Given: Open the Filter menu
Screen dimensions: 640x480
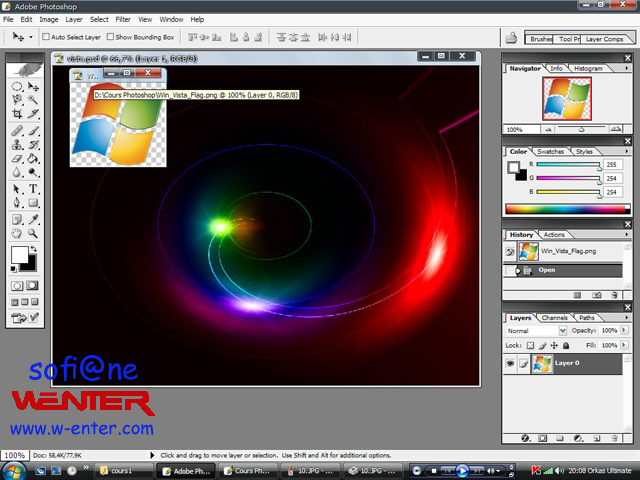Looking at the screenshot, I should point(123,19).
